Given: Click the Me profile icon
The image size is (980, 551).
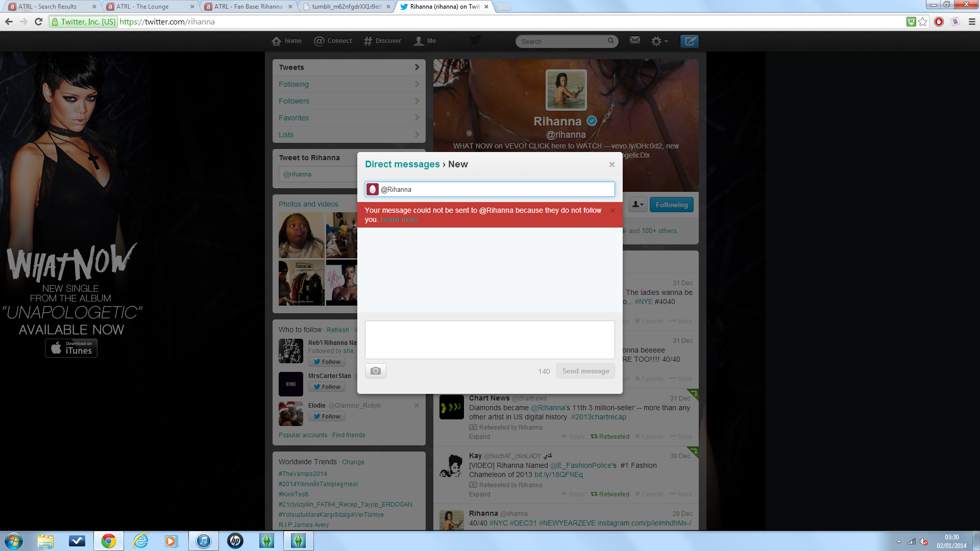Looking at the screenshot, I should tap(424, 41).
